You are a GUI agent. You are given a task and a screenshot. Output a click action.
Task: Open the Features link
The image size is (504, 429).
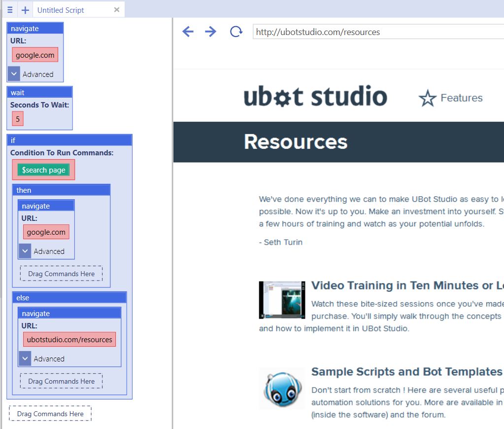[x=462, y=98]
